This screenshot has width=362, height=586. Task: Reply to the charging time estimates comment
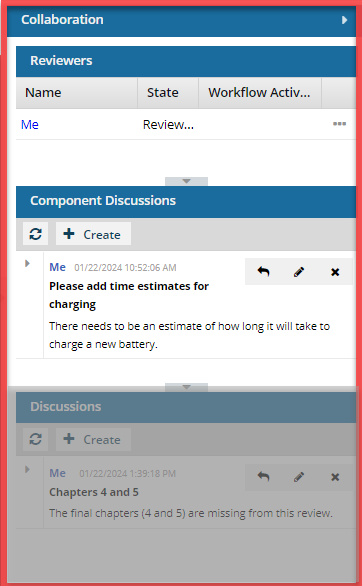[263, 272]
